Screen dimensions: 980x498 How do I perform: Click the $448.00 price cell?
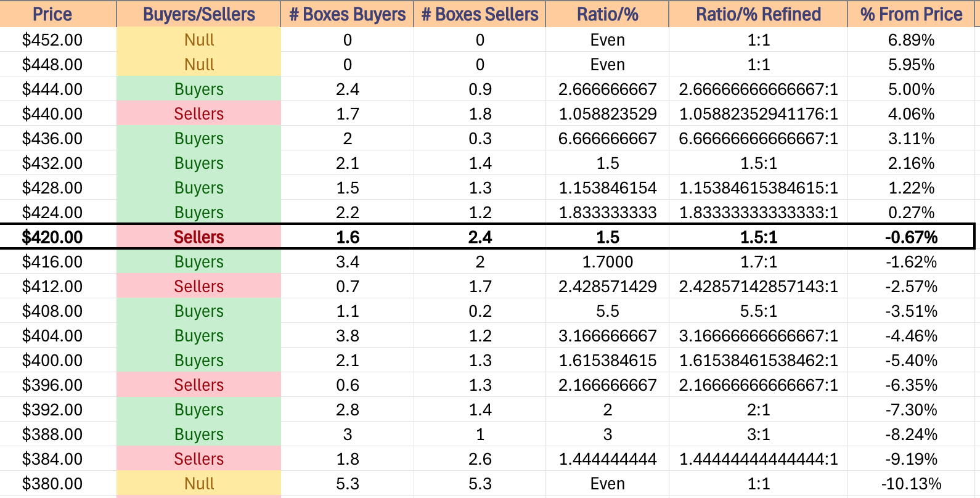tap(58, 65)
